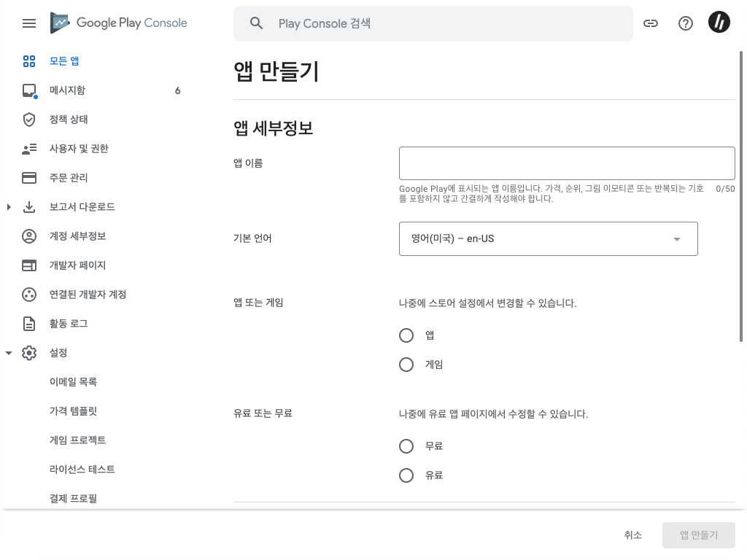
Task: Open 라이선스 테스트 settings
Action: click(82, 469)
